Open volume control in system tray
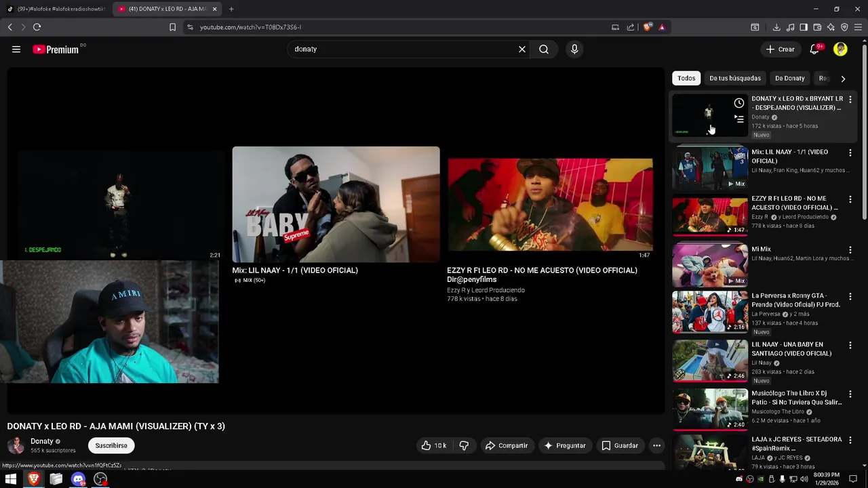Viewport: 868px width, 488px height. pyautogui.click(x=804, y=479)
